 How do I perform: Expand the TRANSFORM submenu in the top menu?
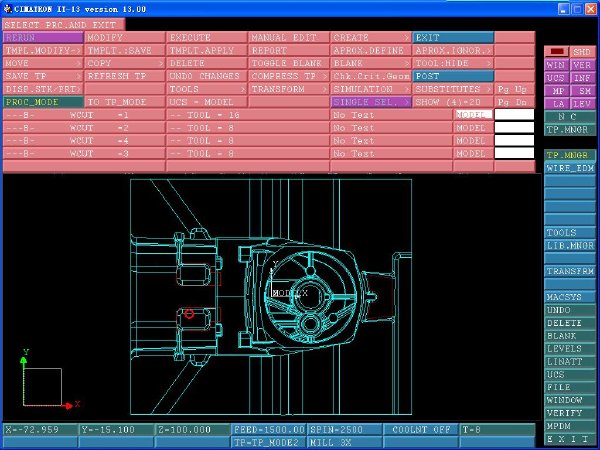[x=289, y=89]
